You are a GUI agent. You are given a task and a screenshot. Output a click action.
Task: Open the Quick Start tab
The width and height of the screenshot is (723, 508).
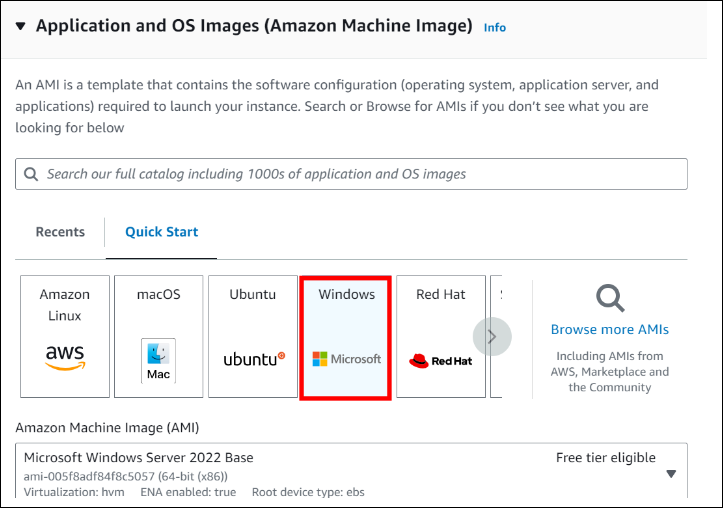(161, 232)
